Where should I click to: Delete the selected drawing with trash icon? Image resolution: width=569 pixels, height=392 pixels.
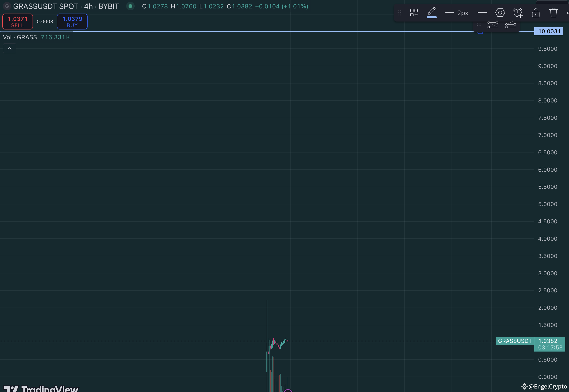pyautogui.click(x=554, y=13)
